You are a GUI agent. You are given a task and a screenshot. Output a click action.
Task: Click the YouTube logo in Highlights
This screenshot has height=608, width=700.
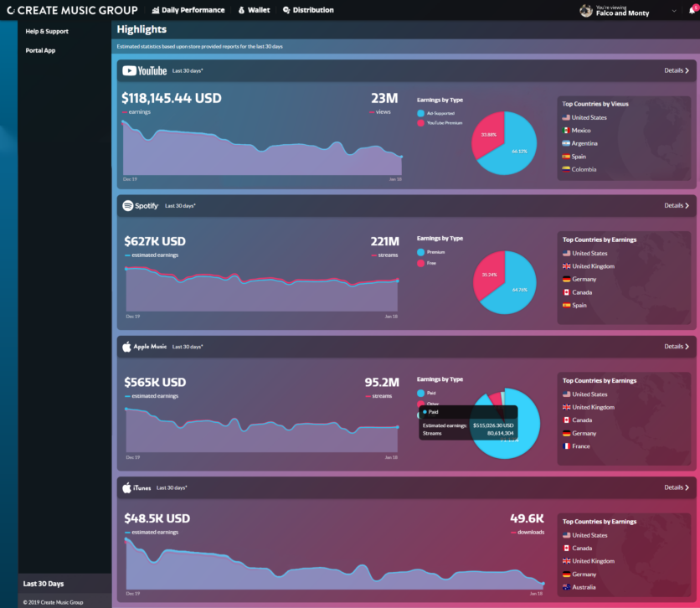[145, 71]
